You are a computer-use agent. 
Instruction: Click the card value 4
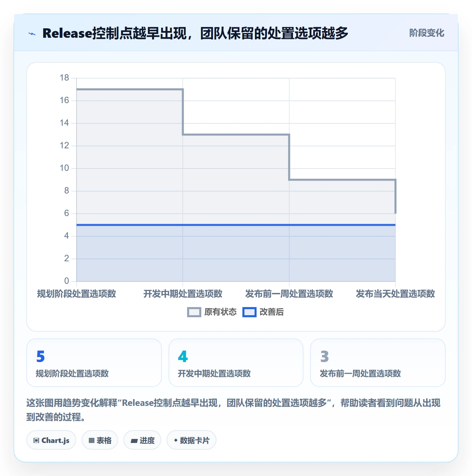point(183,356)
